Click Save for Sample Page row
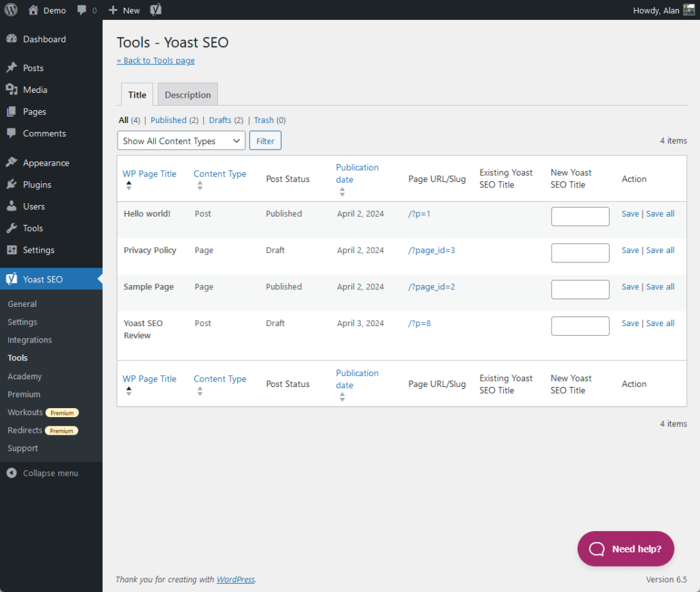Screen dimensions: 700x592 pyautogui.click(x=630, y=286)
